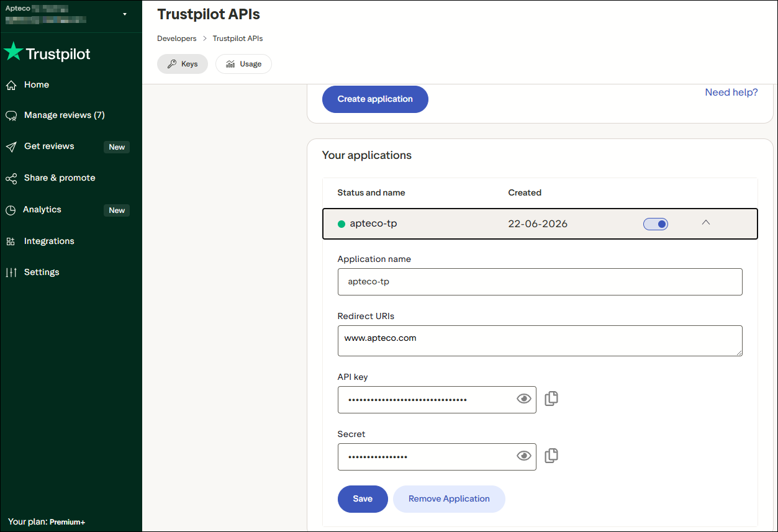This screenshot has width=778, height=532.
Task: Click the Create application button
Action: 375,99
